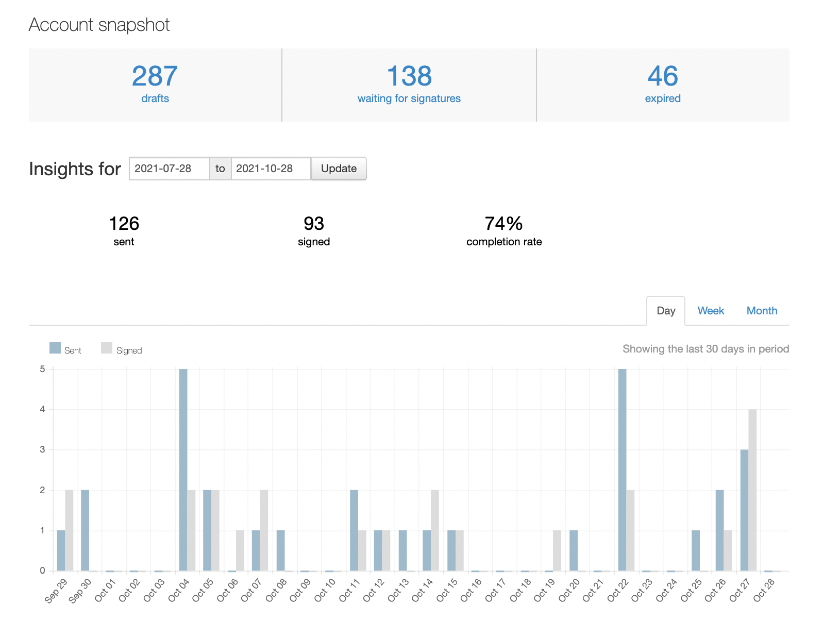
Task: Toggle the Sent series legend swatch
Action: [55, 348]
